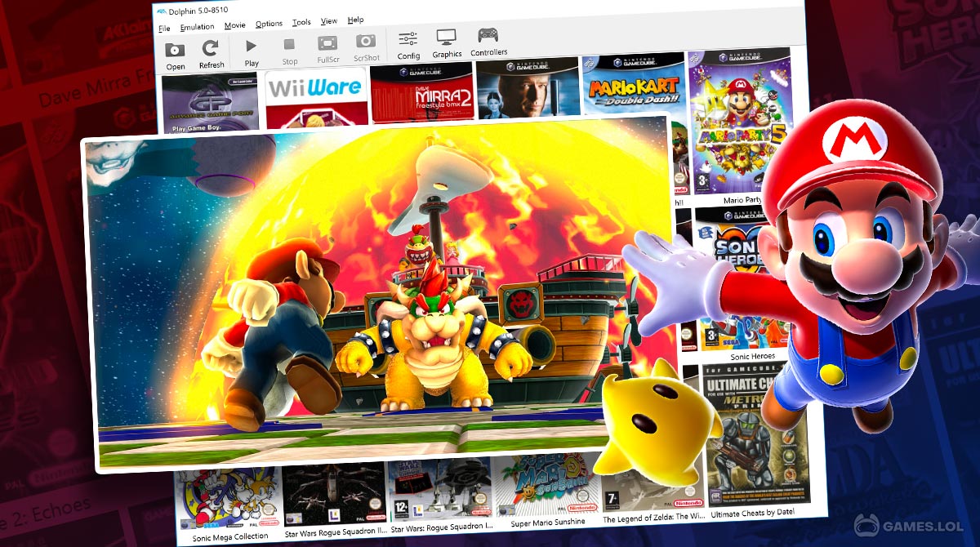Image resolution: width=980 pixels, height=547 pixels.
Task: Open the File menu
Action: tap(164, 29)
